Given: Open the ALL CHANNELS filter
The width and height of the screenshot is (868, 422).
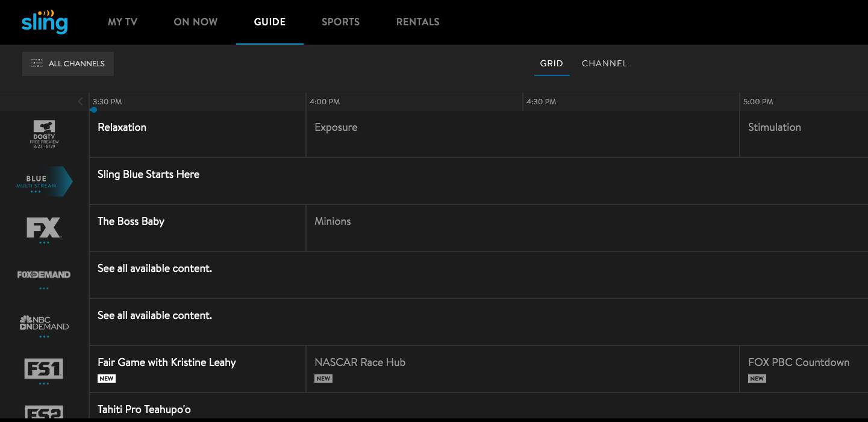Looking at the screenshot, I should (x=67, y=63).
